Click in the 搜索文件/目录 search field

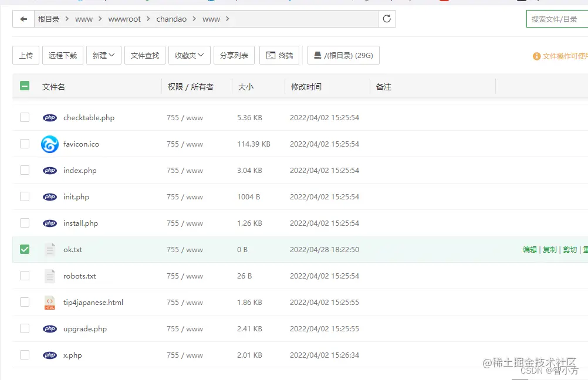(x=557, y=19)
